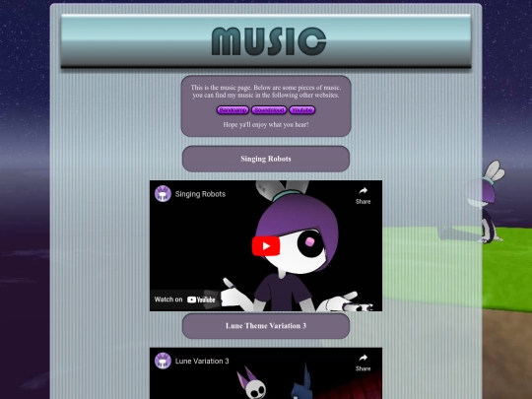Click the 'Hope ya'll enjoy what you hear!' text
The image size is (532, 399).
click(x=266, y=124)
